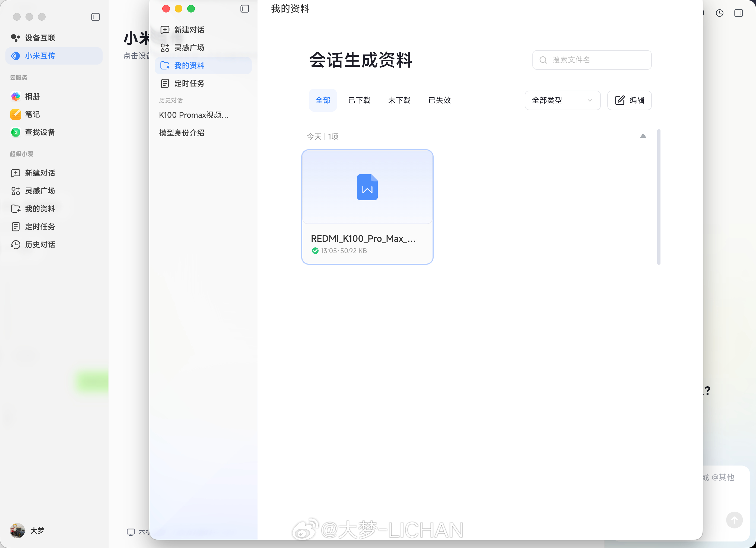Open the K100 Promax视频 history conversation
756x548 pixels.
[x=194, y=115]
